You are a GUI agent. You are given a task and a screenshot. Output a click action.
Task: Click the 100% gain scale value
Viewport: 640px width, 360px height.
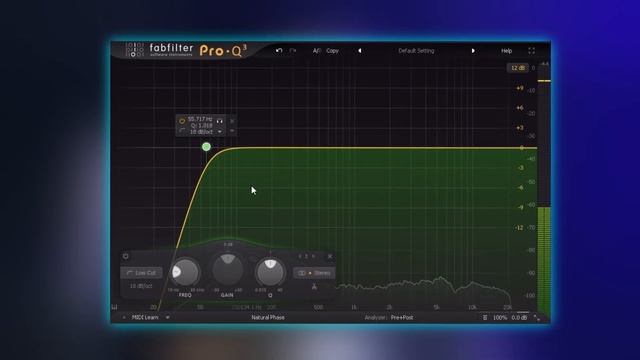click(500, 317)
